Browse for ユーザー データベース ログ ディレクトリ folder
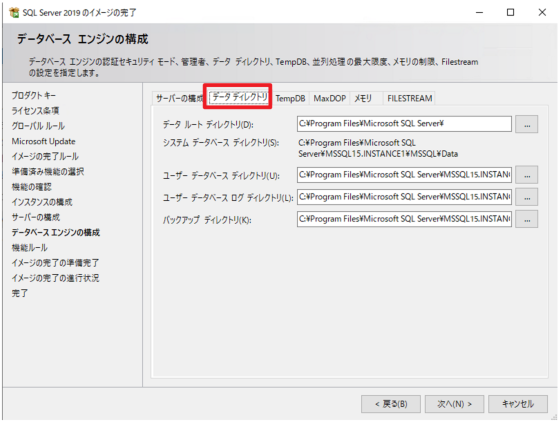This screenshot has width=560, height=421. (526, 197)
